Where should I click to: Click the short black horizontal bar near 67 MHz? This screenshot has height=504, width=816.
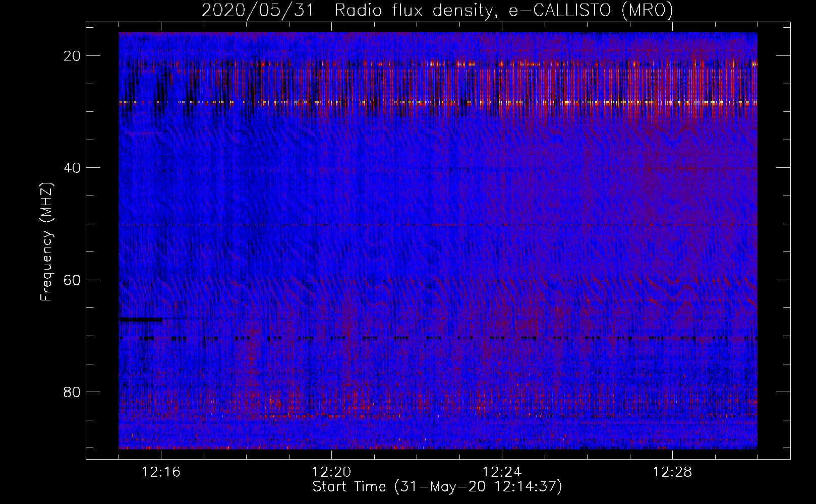coord(141,320)
